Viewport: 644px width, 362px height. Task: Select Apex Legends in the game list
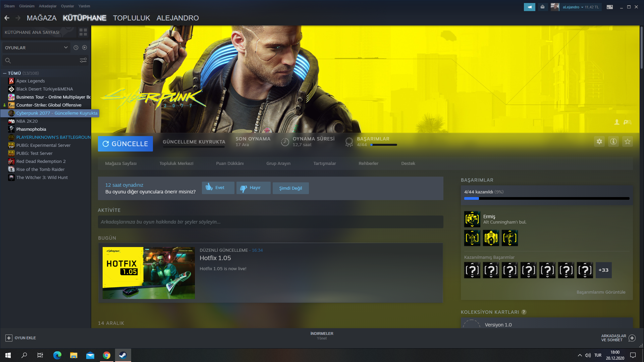point(31,81)
